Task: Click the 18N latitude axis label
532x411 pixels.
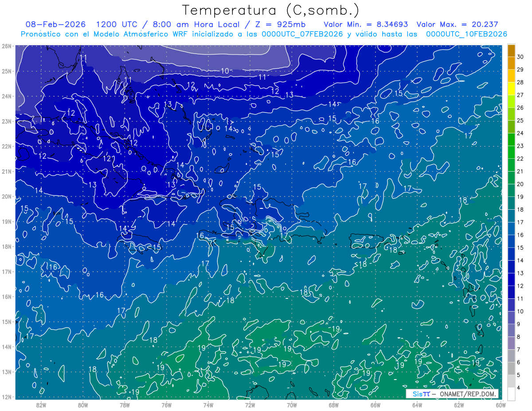Action: (7, 247)
